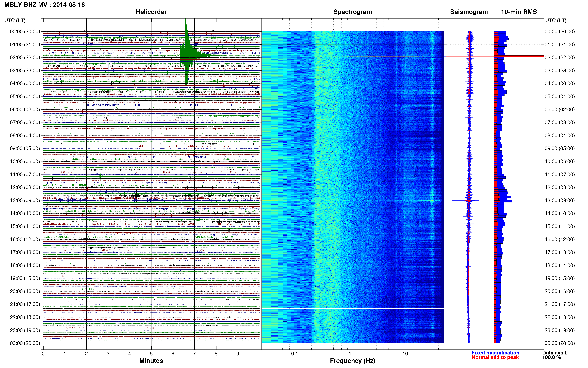
Task: Click the title text 'MBLY BHZ MV : 2014-08-16'
Action: click(45, 5)
